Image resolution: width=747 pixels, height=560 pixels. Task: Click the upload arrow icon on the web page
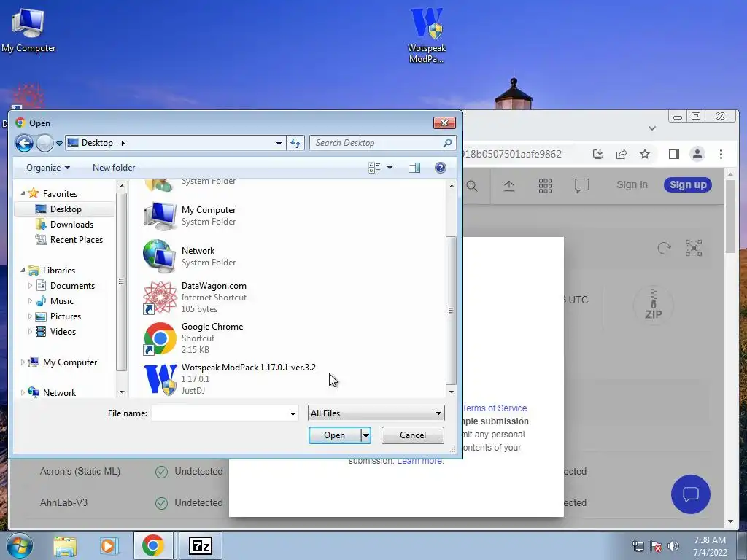tap(508, 186)
